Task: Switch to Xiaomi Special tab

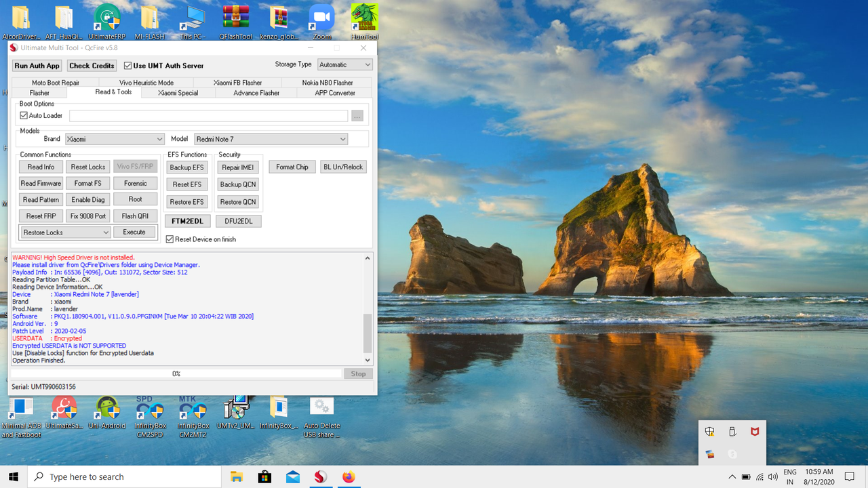Action: click(x=178, y=93)
